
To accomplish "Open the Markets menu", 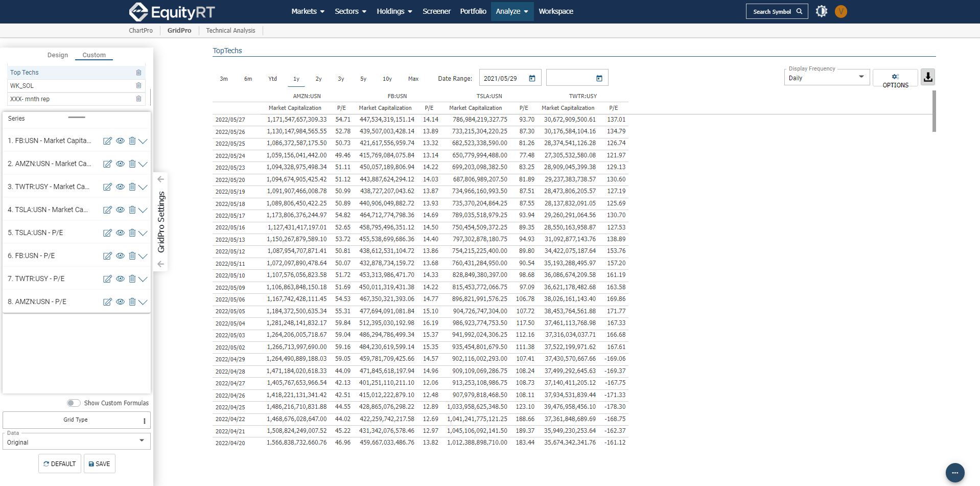I will [308, 11].
